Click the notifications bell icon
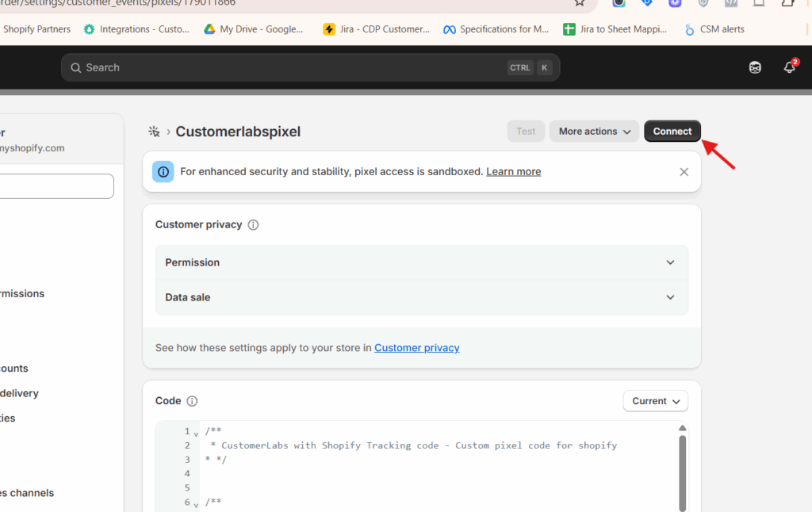812x512 pixels. coord(789,67)
